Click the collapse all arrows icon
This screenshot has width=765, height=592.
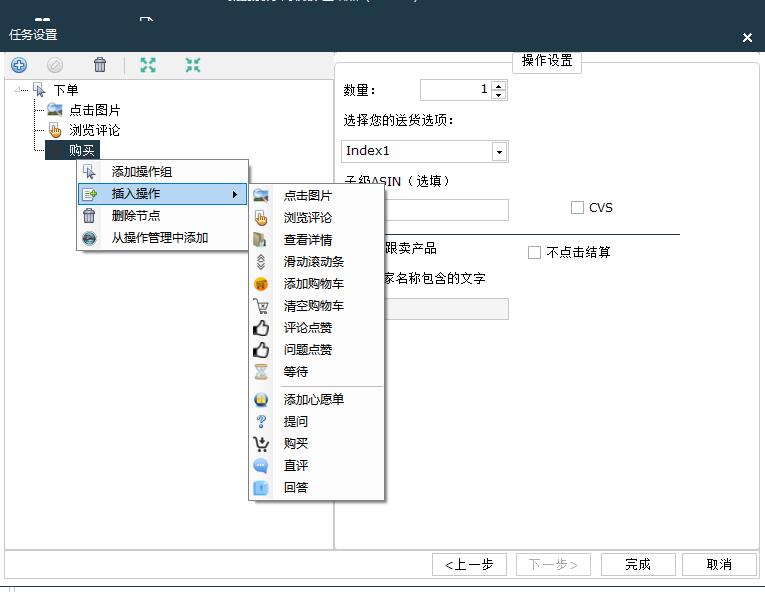[193, 65]
